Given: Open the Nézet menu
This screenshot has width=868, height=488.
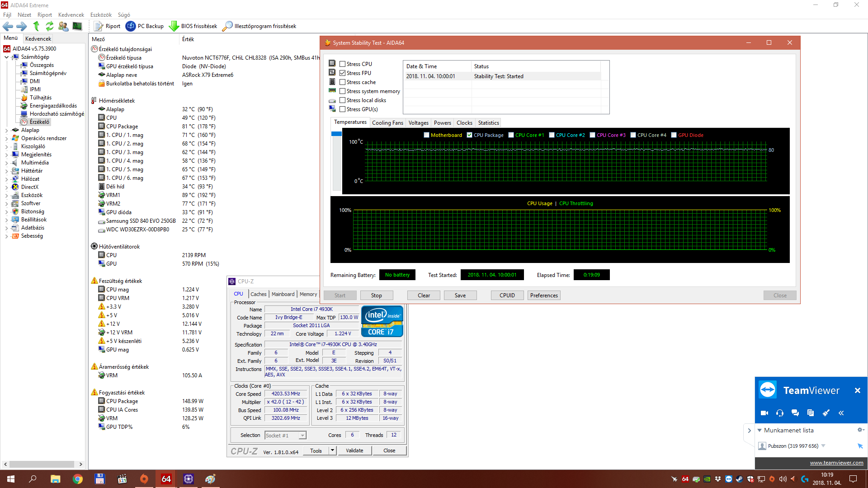Looking at the screenshot, I should coord(24,15).
